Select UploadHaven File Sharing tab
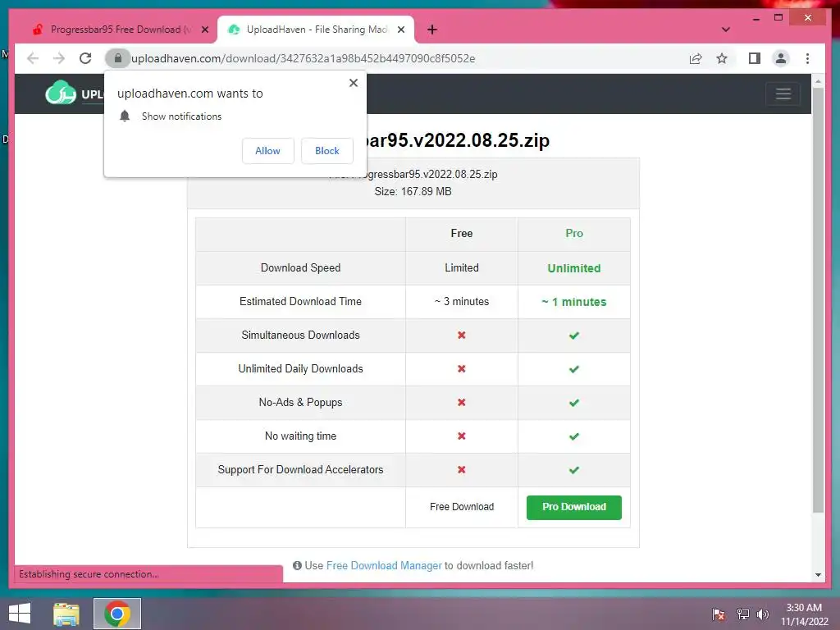Screen dimensions: 840x630 coord(316,30)
